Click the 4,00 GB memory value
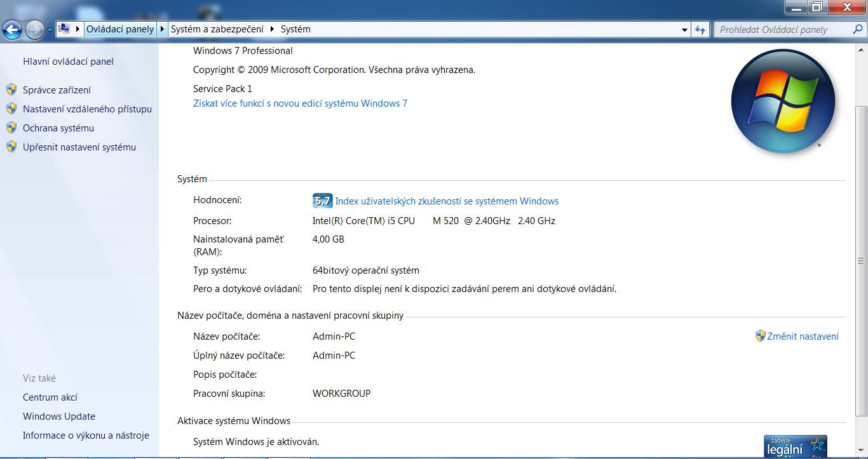The height and width of the screenshot is (459, 868). [x=329, y=239]
